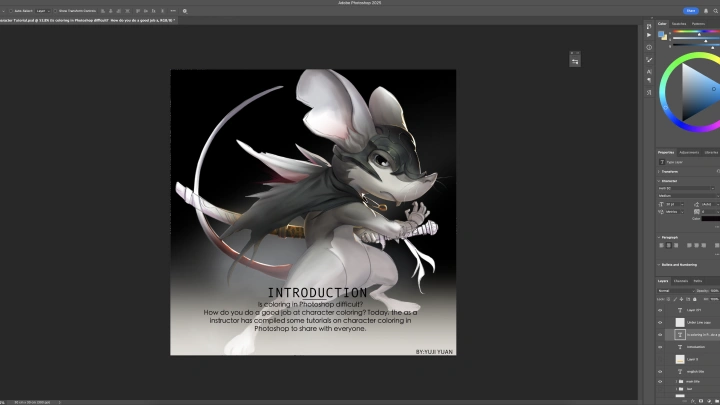
Task: Click the blue Share button
Action: [691, 11]
